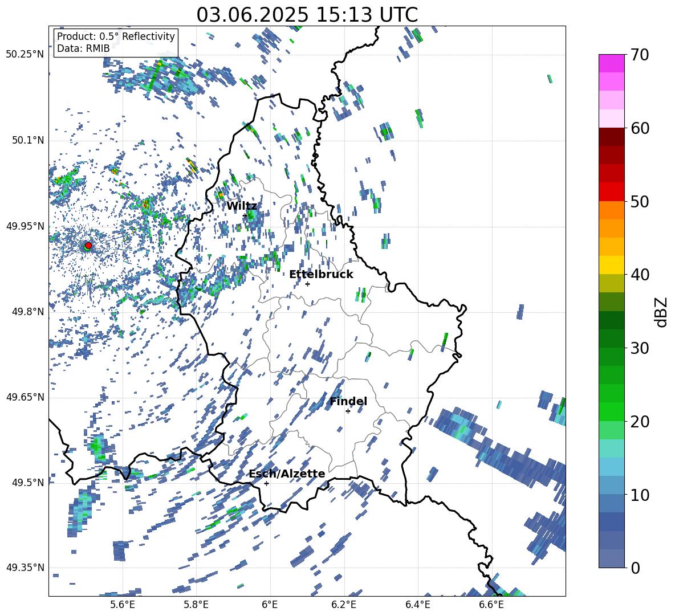Click the 60 tick label on colorbar
Screen dimensions: 675x616
pyautogui.click(x=640, y=128)
